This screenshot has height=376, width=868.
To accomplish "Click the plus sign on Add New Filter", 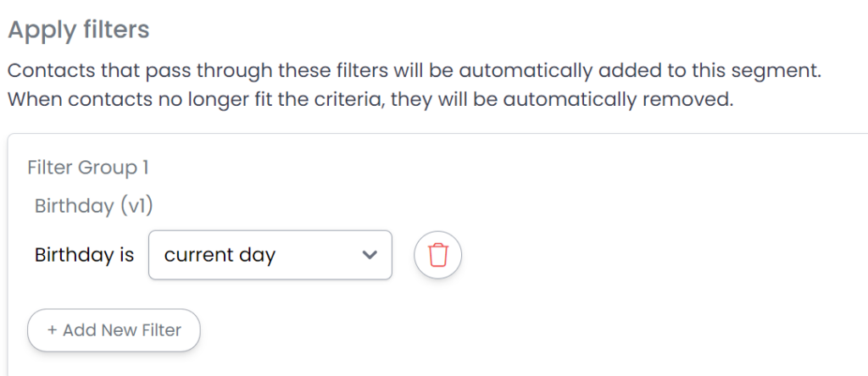I will pyautogui.click(x=53, y=330).
